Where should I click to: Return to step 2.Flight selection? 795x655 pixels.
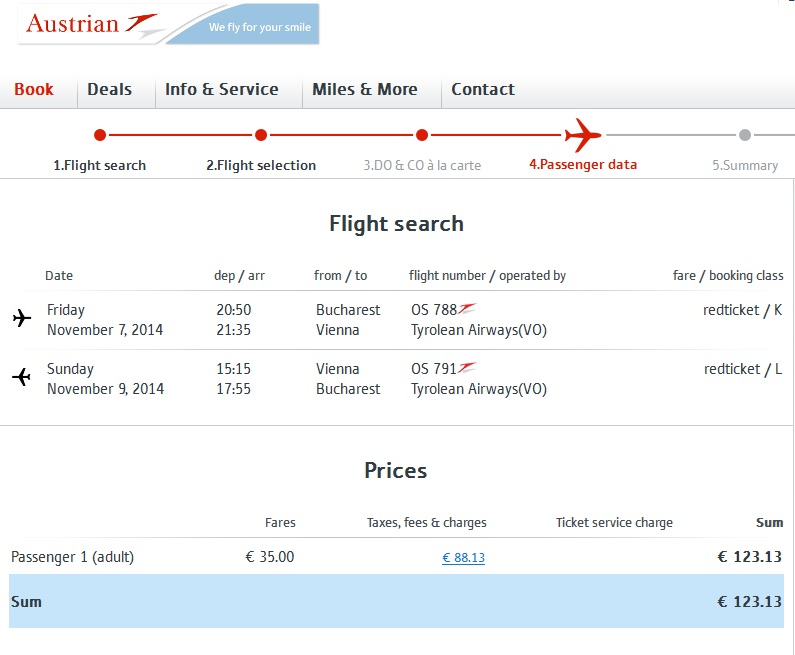tap(261, 166)
